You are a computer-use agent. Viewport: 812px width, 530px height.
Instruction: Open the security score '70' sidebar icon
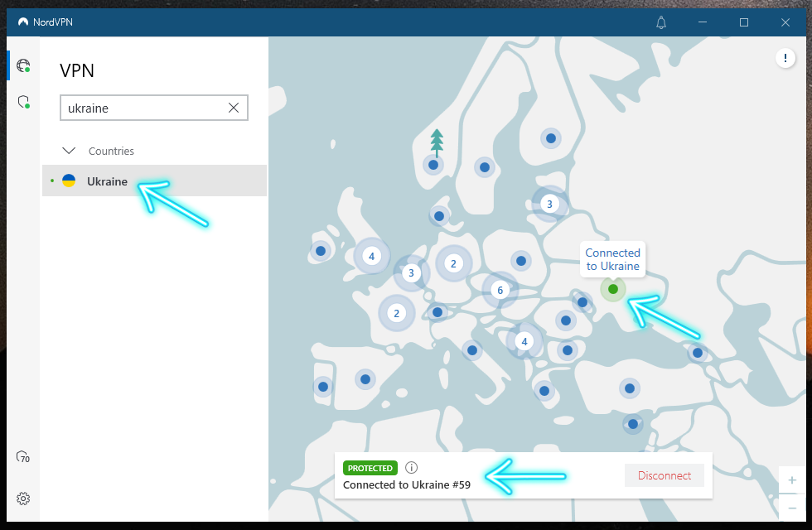coord(23,457)
